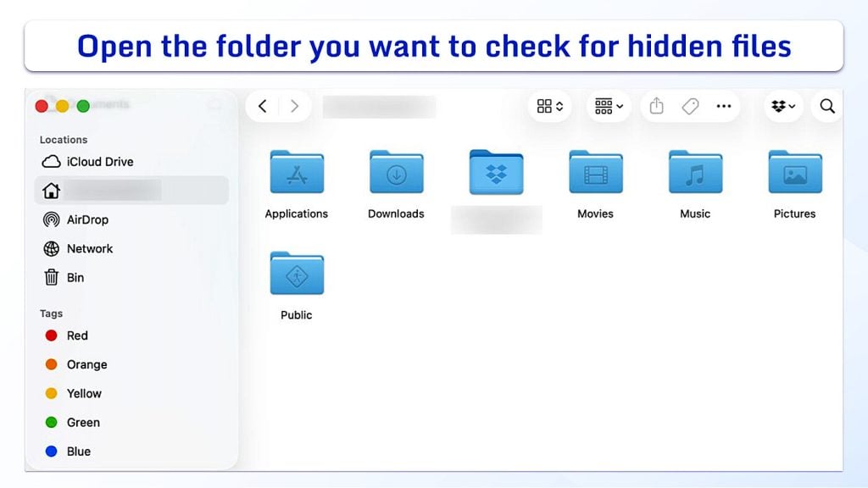Go forward with the right chevron button

(x=294, y=106)
